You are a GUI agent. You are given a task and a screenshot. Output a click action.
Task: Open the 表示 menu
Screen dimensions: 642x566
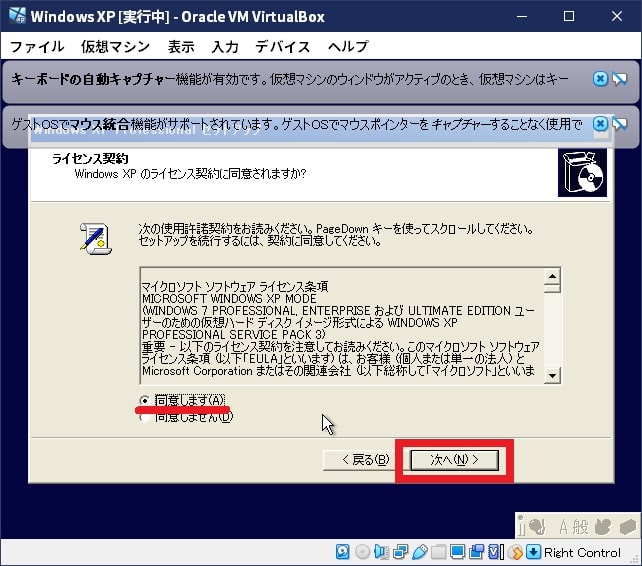[181, 46]
